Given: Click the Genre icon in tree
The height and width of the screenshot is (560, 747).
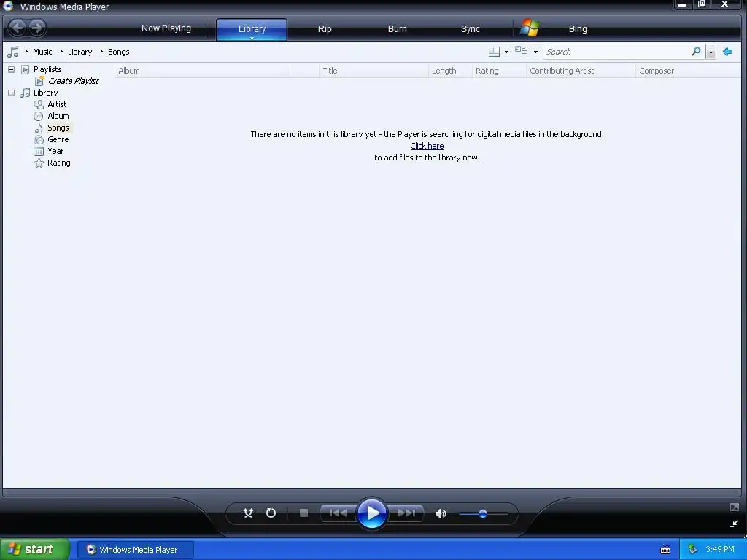Looking at the screenshot, I should pyautogui.click(x=39, y=139).
